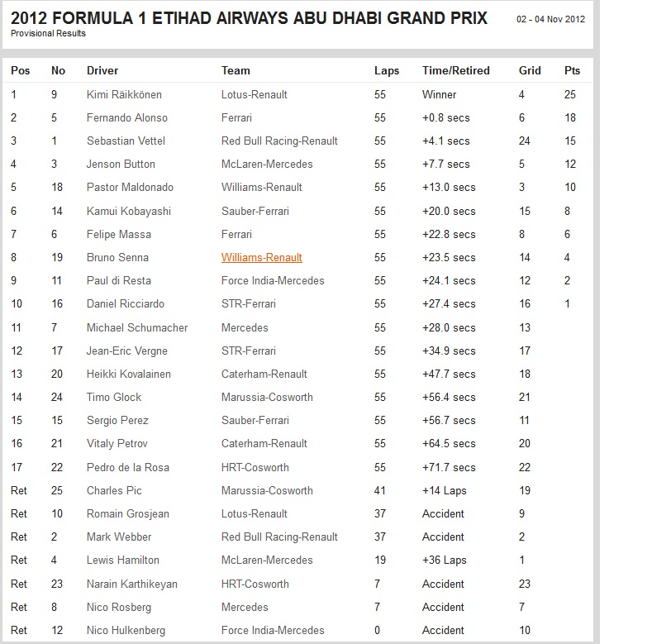Click the Driver column header

point(102,71)
